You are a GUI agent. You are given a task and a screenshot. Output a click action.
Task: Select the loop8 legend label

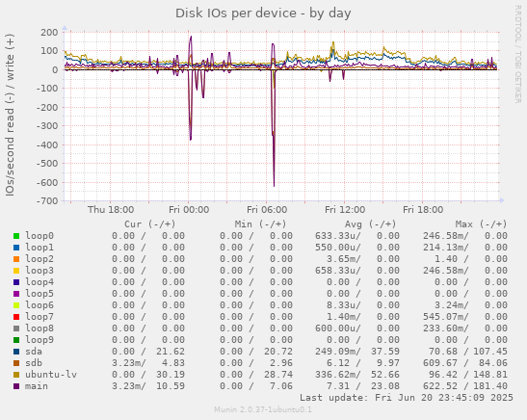click(40, 328)
